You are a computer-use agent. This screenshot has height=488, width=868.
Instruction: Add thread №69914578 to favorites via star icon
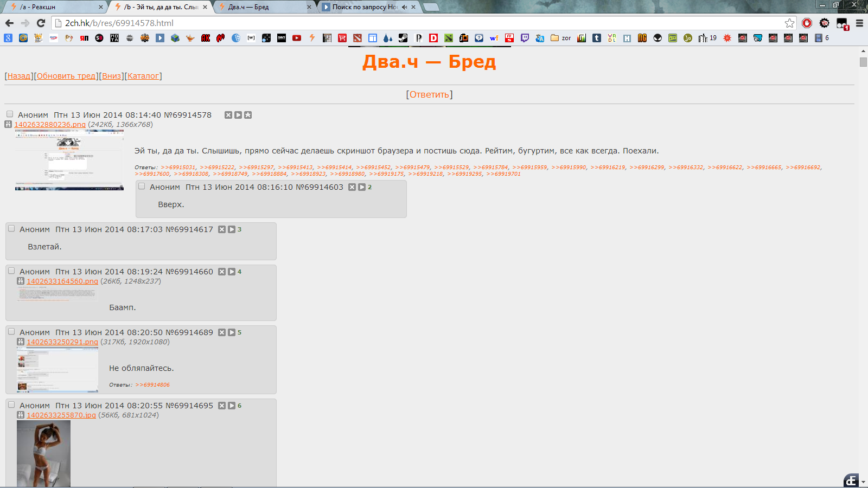point(248,115)
